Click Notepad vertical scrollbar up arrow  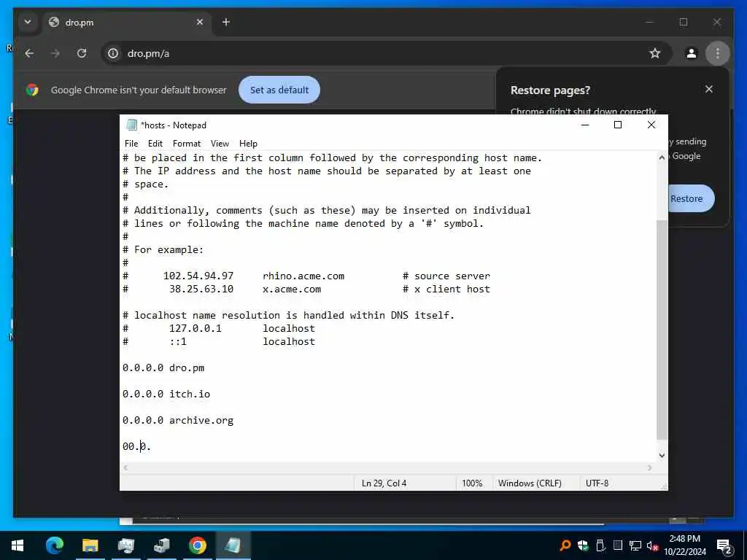coord(662,157)
